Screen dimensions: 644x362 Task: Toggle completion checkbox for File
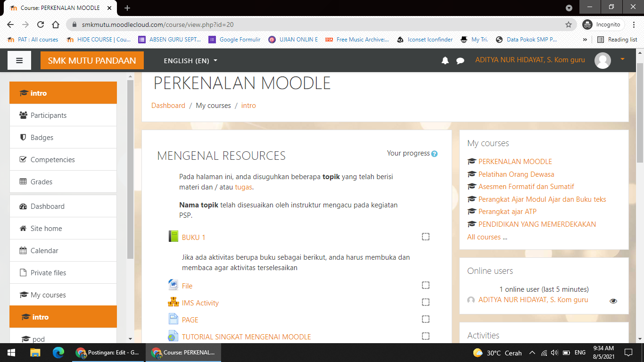point(426,285)
